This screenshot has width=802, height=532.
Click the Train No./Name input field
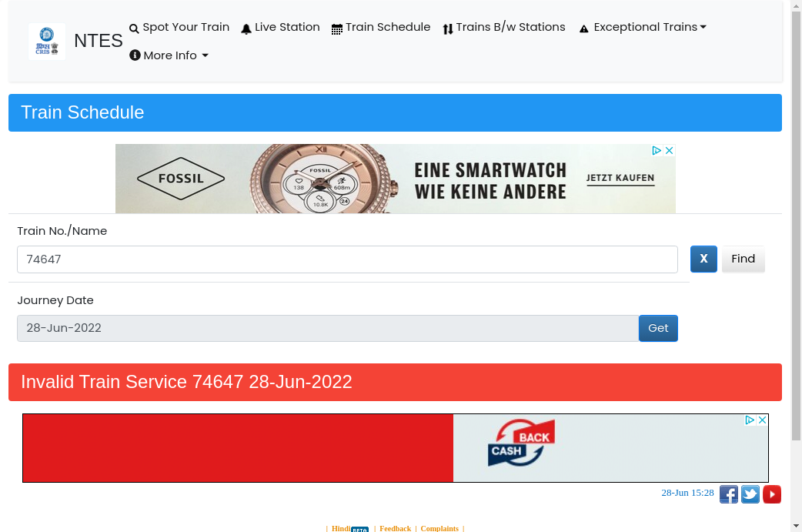click(x=347, y=259)
